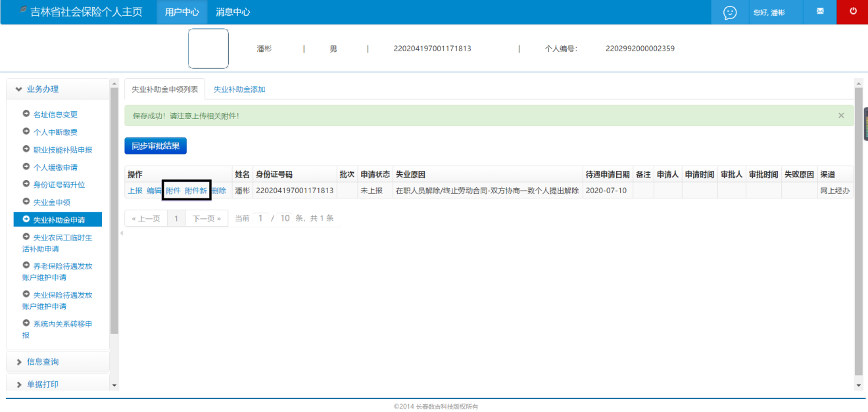
Task: Click the 同步审批结果 button
Action: tap(156, 146)
